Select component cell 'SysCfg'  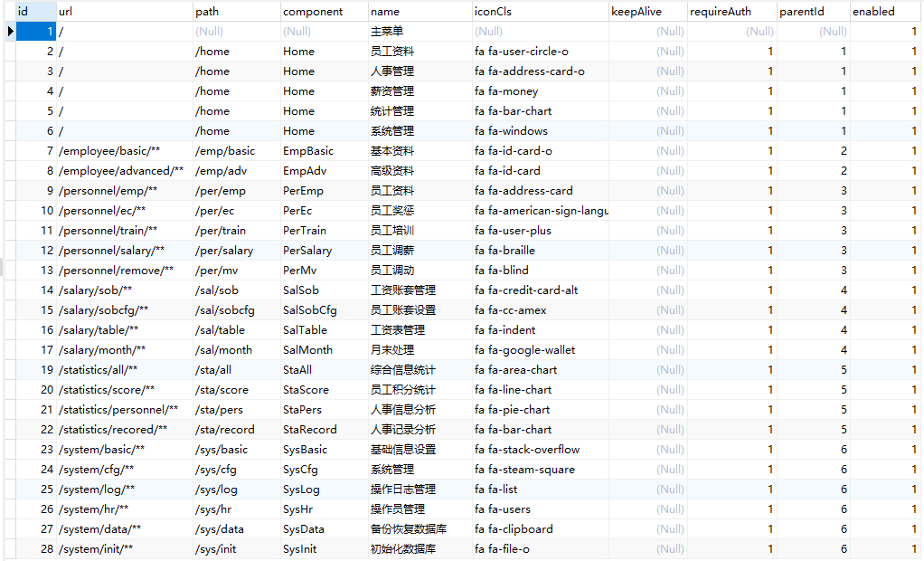point(324,470)
